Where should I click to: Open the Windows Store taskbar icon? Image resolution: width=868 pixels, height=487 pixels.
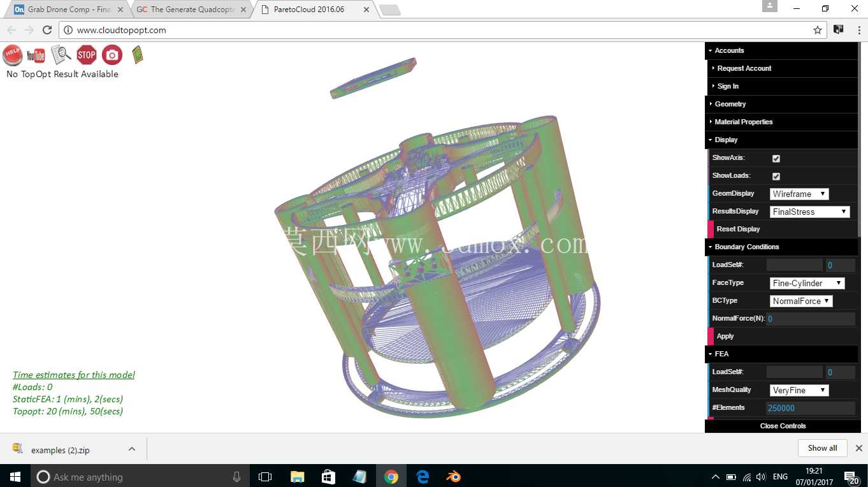(x=328, y=477)
